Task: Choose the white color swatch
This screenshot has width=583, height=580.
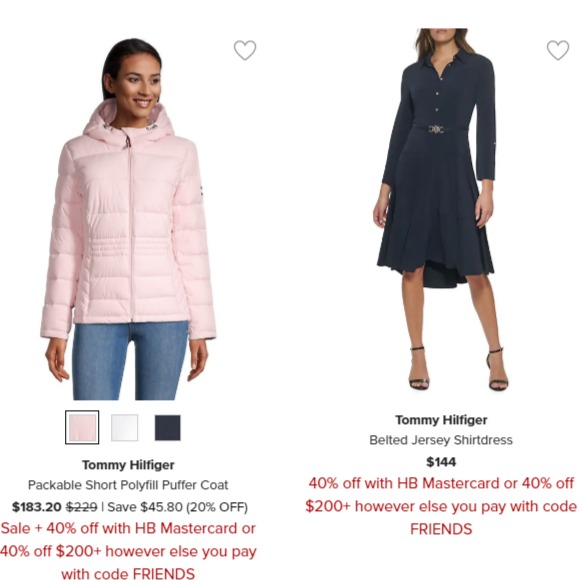Action: [x=125, y=428]
